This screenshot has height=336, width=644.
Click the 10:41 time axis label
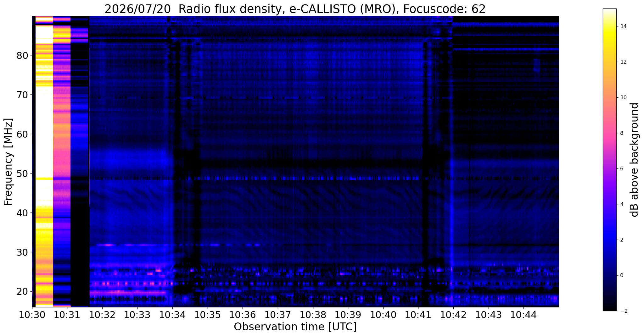point(418,315)
